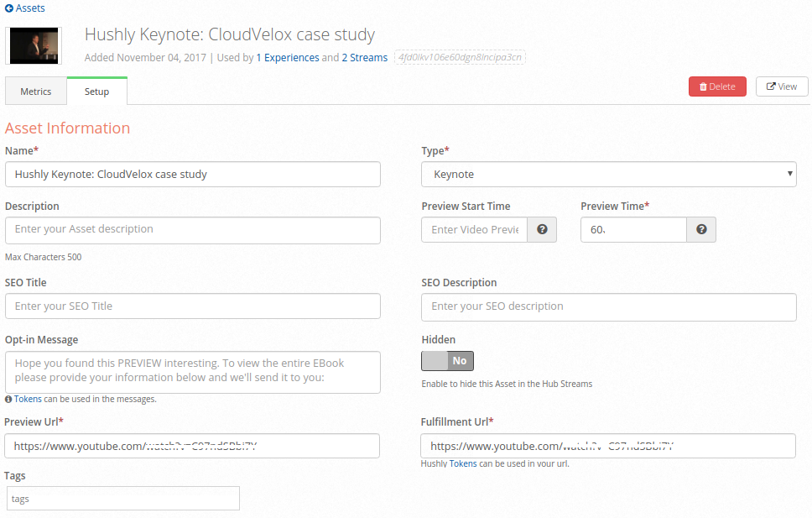Viewport: 812px width, 518px height.
Task: Focus the Preview Url field
Action: 192,446
